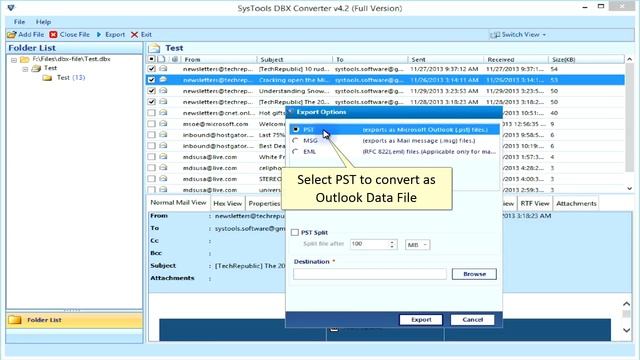Open the Help menu

pos(43,22)
